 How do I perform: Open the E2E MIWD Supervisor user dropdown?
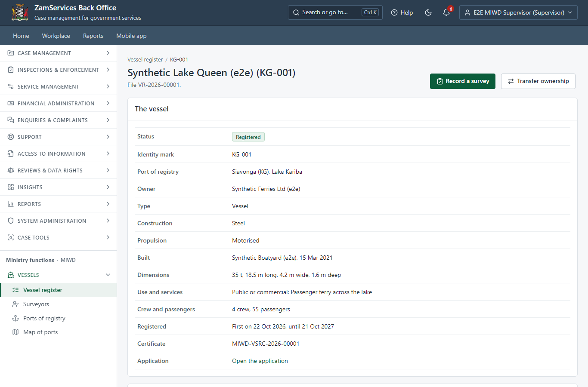click(518, 12)
